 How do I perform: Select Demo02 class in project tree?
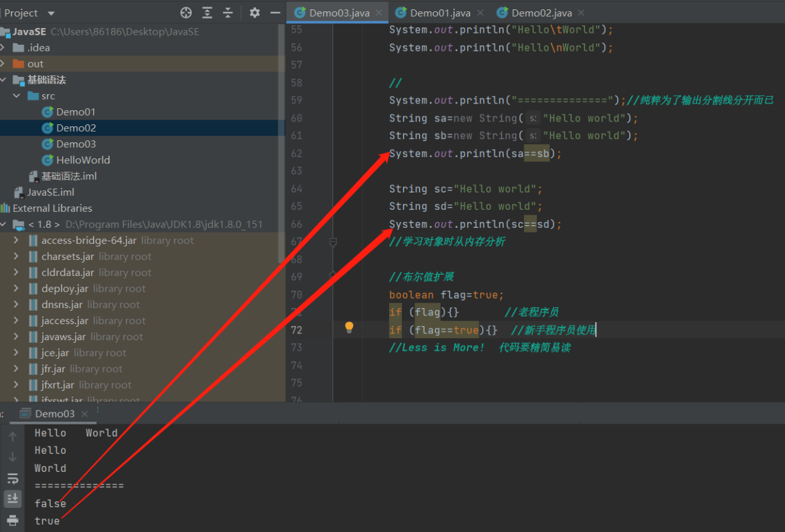pyautogui.click(x=75, y=128)
